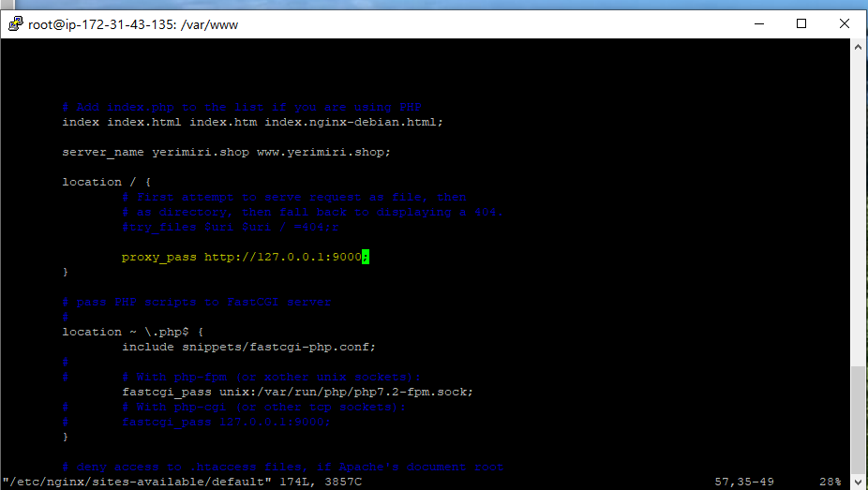The image size is (868, 490).
Task: Click the closing brace after proxy_pass block
Action: coord(66,272)
